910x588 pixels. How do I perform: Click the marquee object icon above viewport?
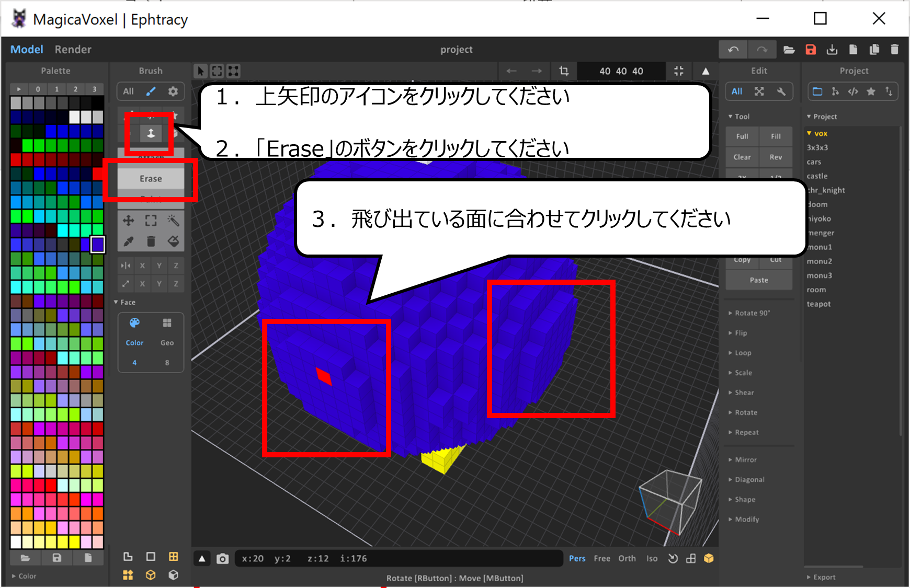coord(217,71)
